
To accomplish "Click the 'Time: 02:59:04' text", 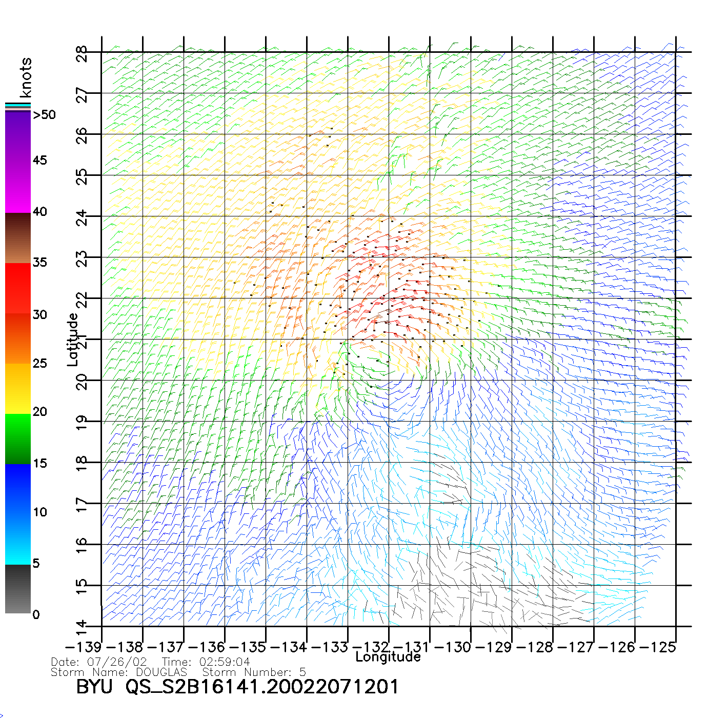I will (x=206, y=662).
